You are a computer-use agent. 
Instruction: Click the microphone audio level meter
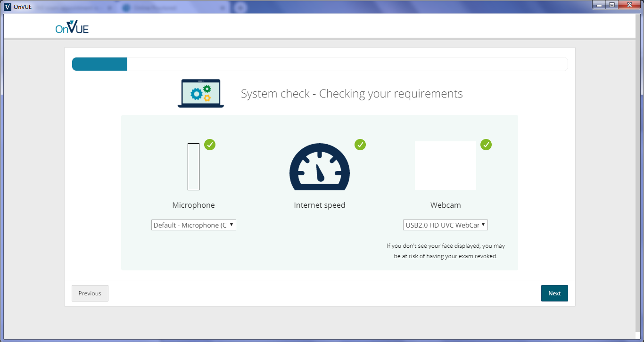pyautogui.click(x=193, y=167)
